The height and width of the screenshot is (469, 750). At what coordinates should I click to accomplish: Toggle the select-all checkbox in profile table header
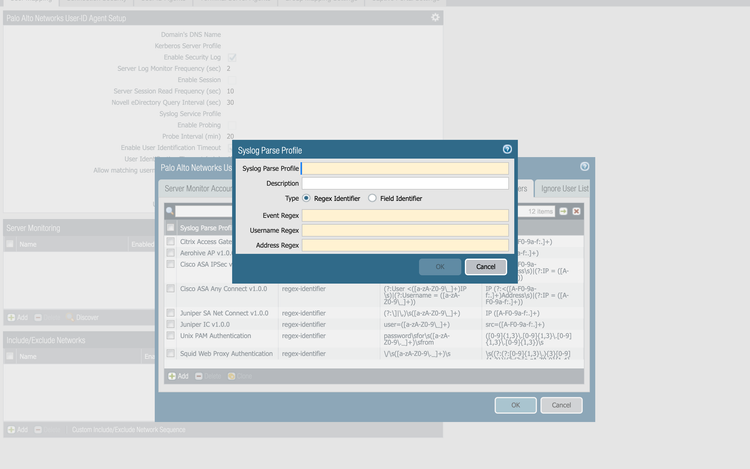point(170,228)
